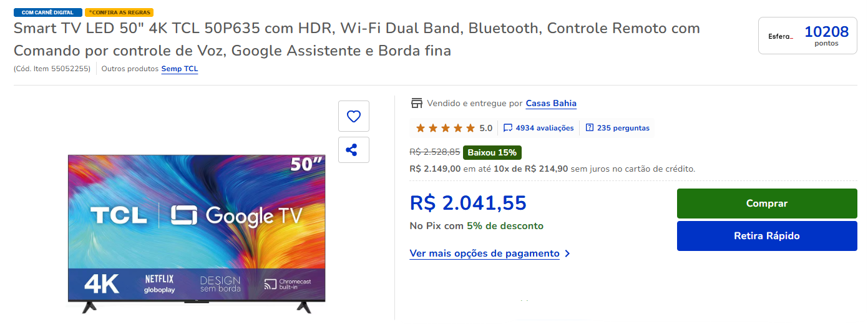Click the Baixou 15% discount badge

point(492,152)
